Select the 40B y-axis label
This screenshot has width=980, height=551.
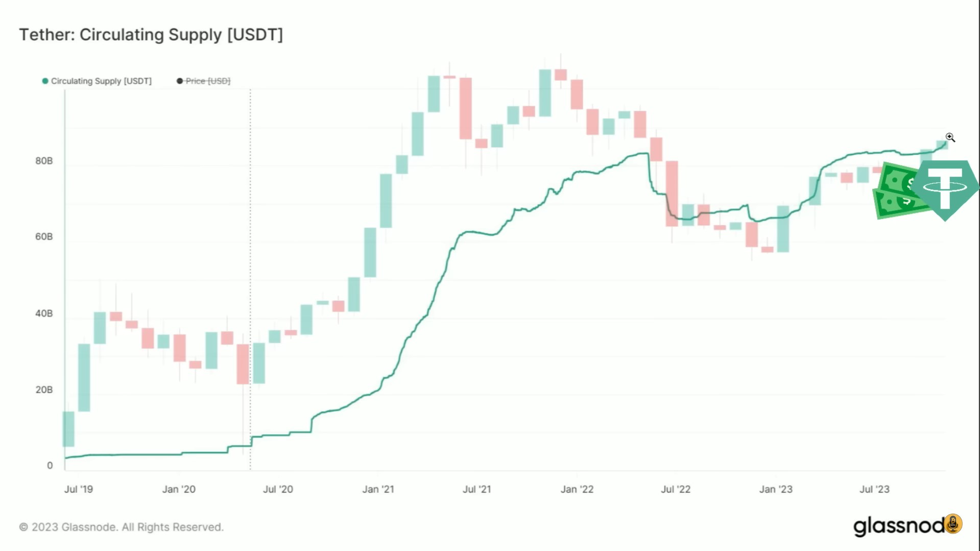click(44, 314)
